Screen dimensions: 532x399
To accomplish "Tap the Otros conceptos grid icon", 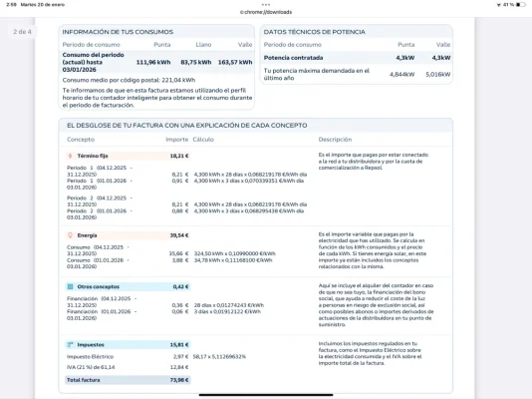I will click(x=70, y=286).
